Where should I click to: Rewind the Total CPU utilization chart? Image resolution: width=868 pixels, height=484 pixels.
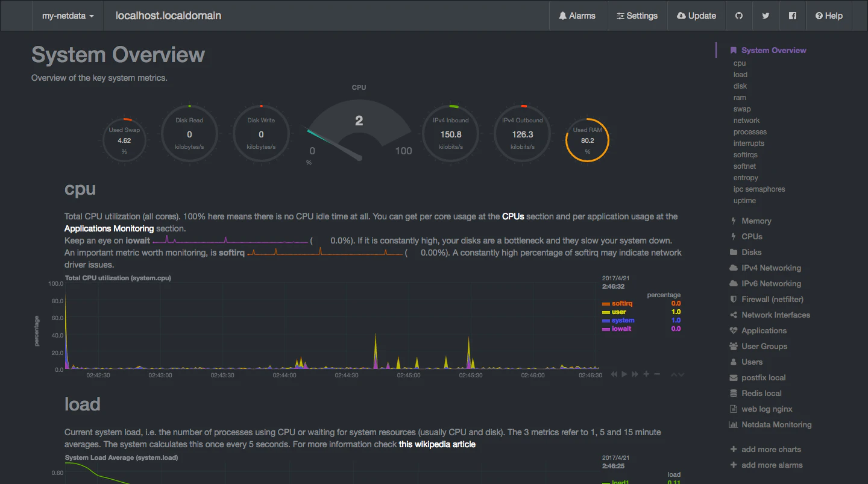[614, 374]
